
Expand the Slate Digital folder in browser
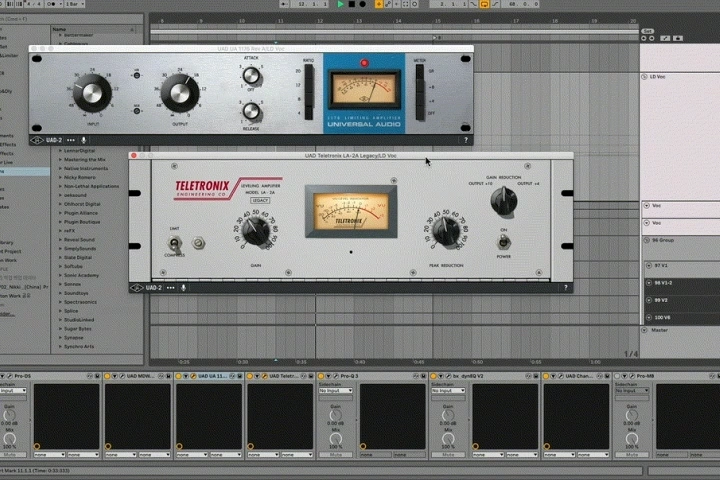click(x=60, y=257)
